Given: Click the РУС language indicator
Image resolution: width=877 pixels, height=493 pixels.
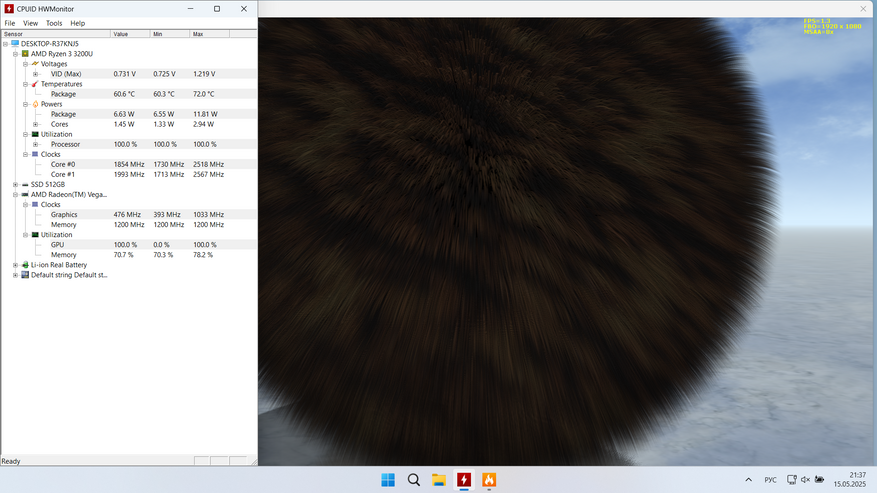Looking at the screenshot, I should pos(771,480).
